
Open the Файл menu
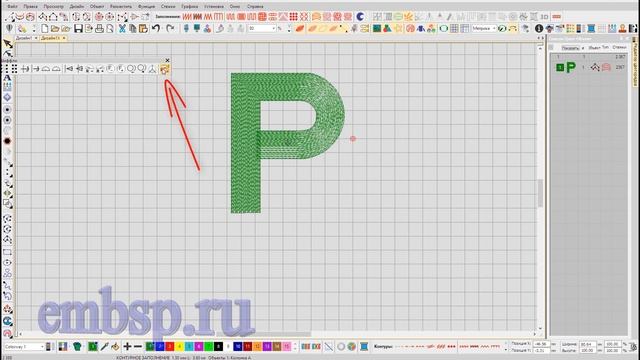point(12,7)
